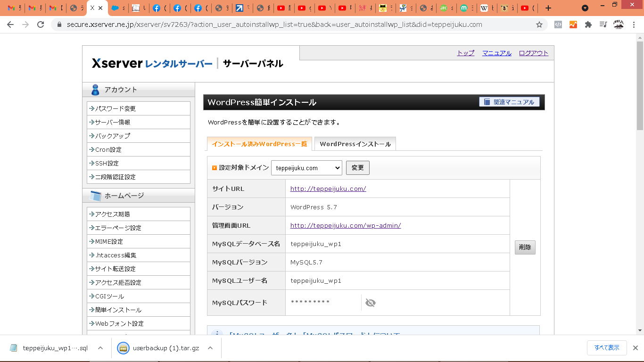Click the すべて表示 downloads button
This screenshot has height=362, width=644.
(607, 348)
